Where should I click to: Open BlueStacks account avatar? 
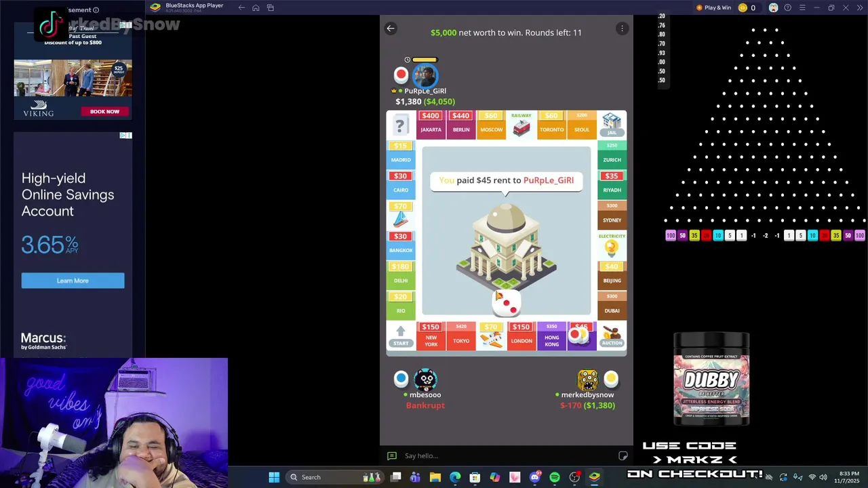tap(773, 7)
